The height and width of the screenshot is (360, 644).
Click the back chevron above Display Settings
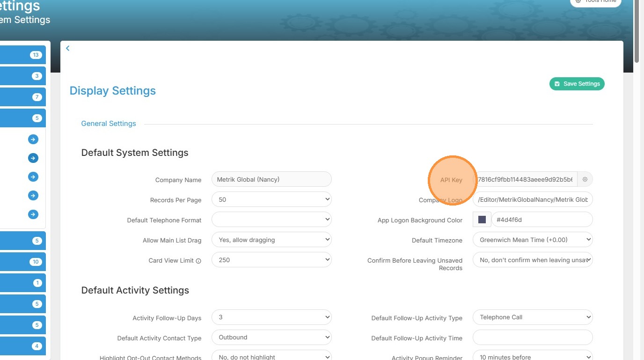[x=68, y=48]
